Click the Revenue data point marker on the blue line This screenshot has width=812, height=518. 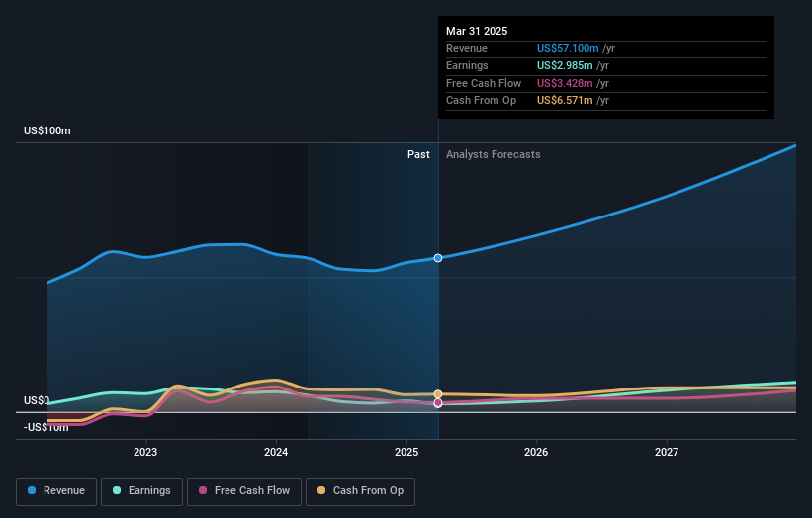438,258
